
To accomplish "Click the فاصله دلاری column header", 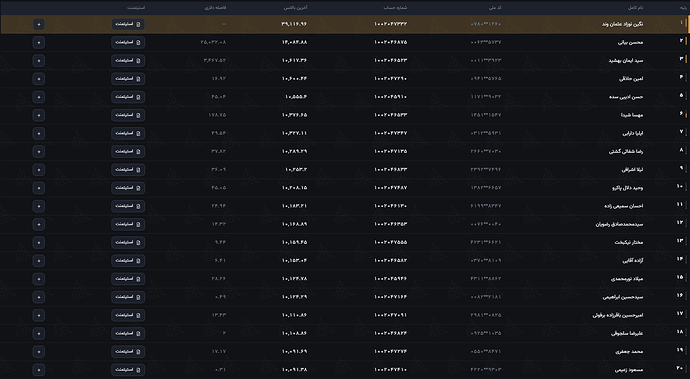I will (x=216, y=7).
